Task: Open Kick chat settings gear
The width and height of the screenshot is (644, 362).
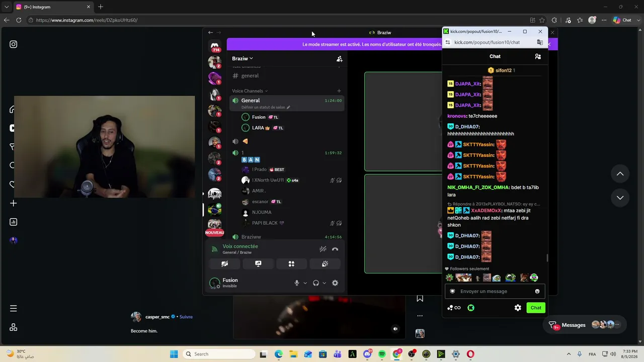Action: click(518, 308)
